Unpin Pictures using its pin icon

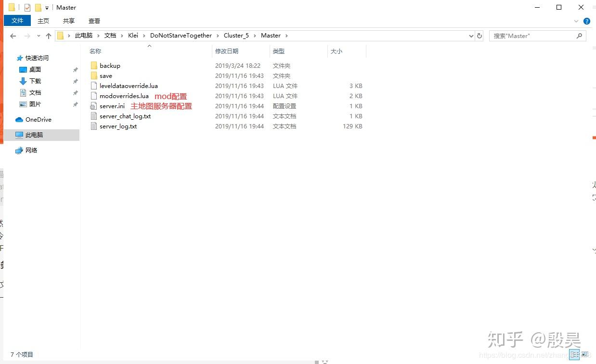75,104
